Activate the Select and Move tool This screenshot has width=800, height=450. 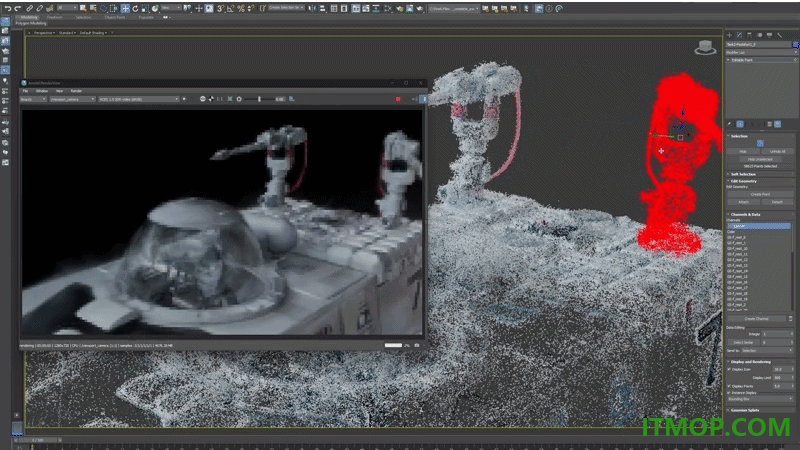[x=125, y=9]
